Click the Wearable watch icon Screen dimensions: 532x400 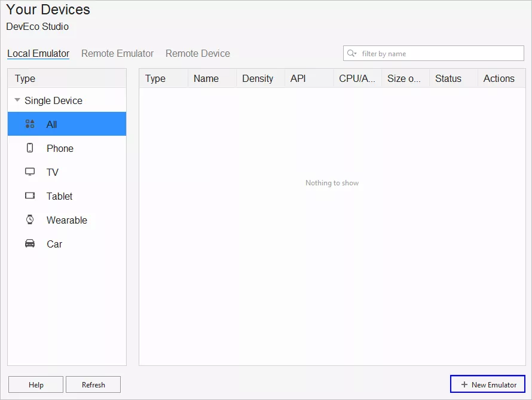(30, 219)
